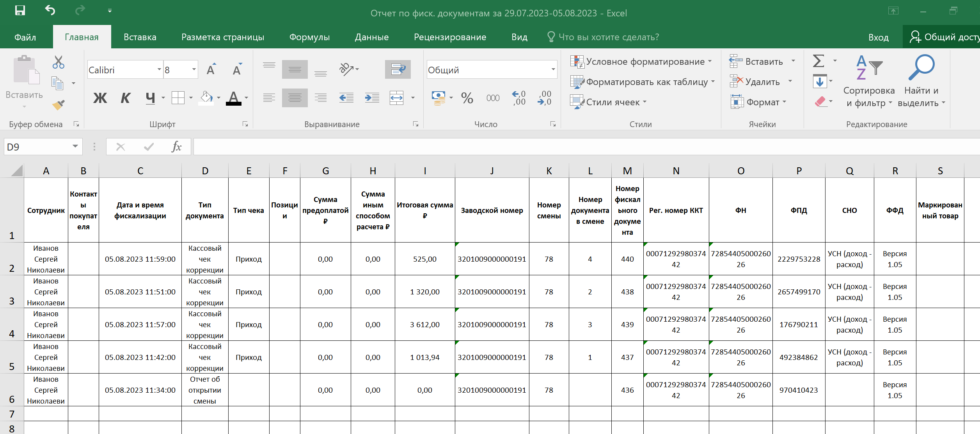Undo the last action

[x=50, y=11]
